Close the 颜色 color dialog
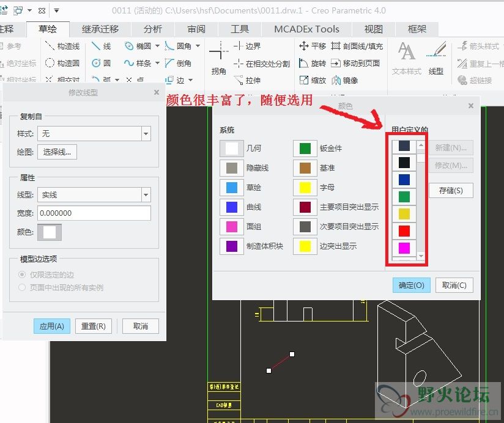This screenshot has height=423, width=504. [x=471, y=106]
